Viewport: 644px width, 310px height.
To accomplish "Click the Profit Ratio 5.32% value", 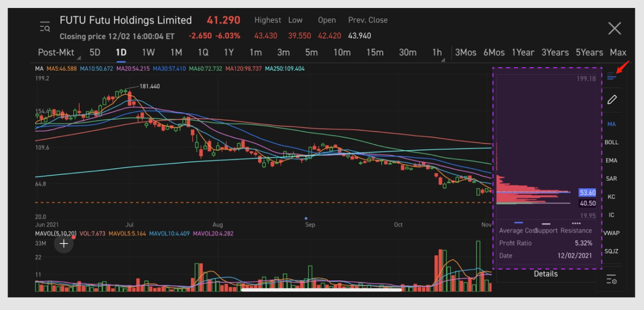I will click(583, 243).
